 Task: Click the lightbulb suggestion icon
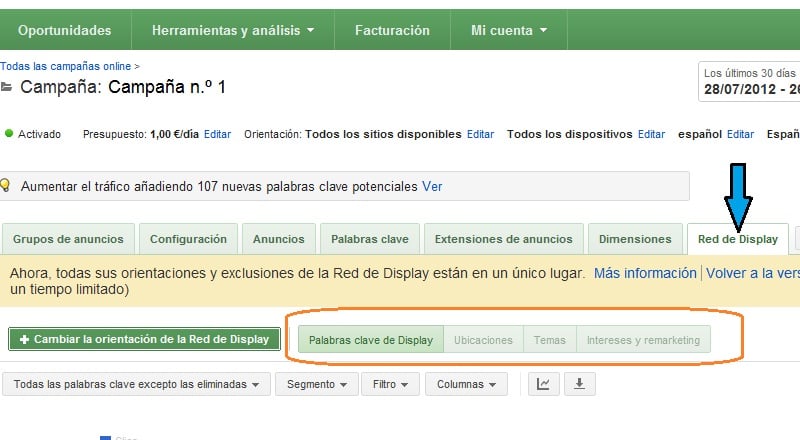click(5, 185)
